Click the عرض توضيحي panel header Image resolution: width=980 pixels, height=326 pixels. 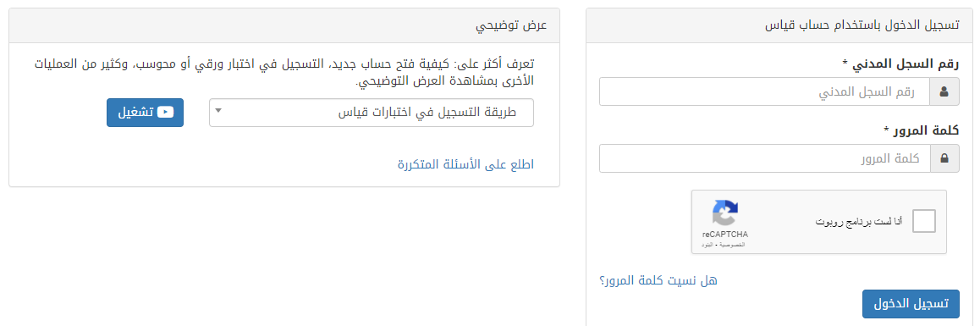[x=284, y=25]
